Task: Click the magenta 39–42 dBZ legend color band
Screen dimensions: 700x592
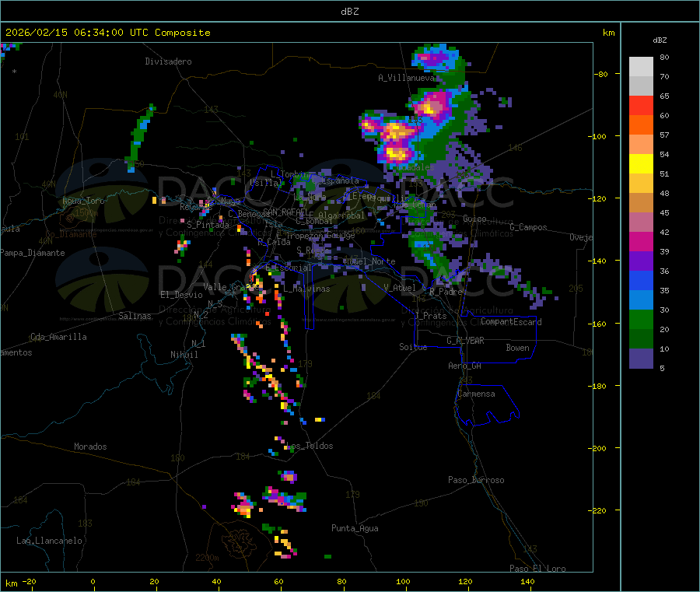Action: point(641,241)
